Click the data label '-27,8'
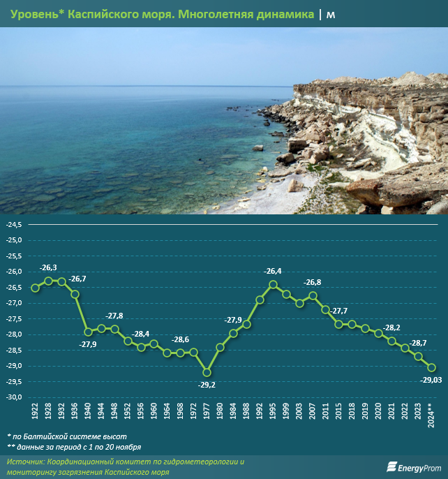448x479 pixels. [x=114, y=316]
